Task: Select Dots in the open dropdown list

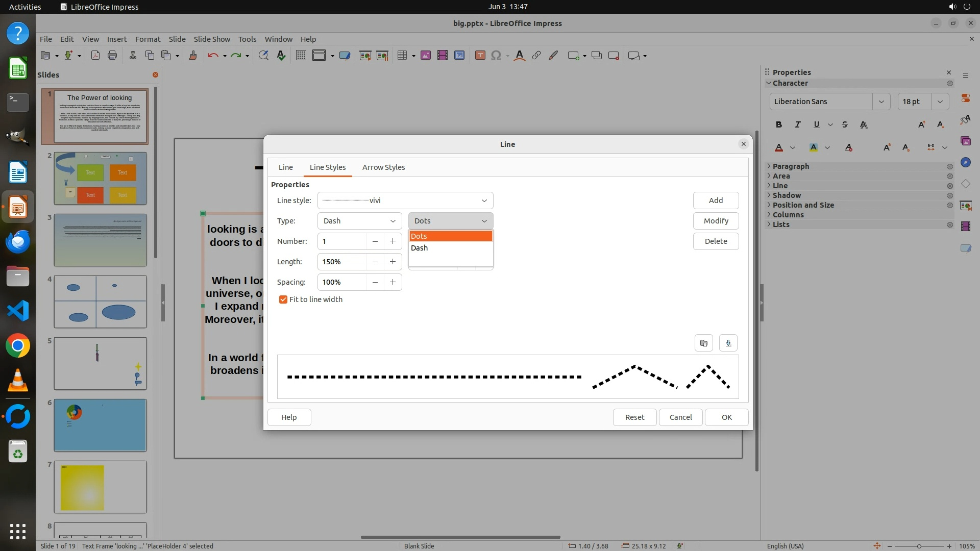Action: coord(420,236)
